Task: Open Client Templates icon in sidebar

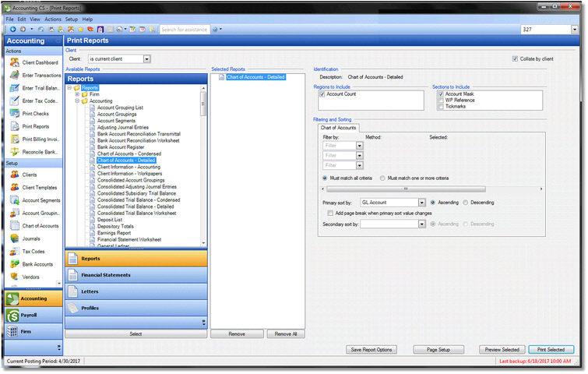Action: tap(15, 187)
